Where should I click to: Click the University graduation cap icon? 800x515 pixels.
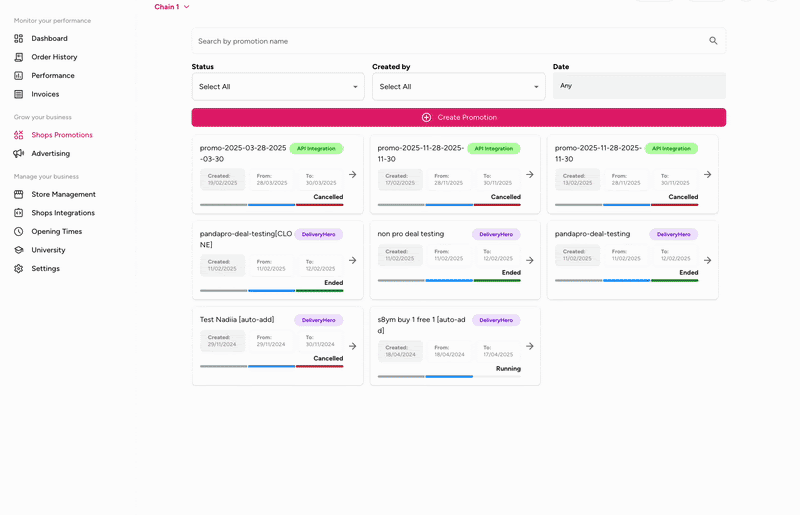tap(19, 250)
